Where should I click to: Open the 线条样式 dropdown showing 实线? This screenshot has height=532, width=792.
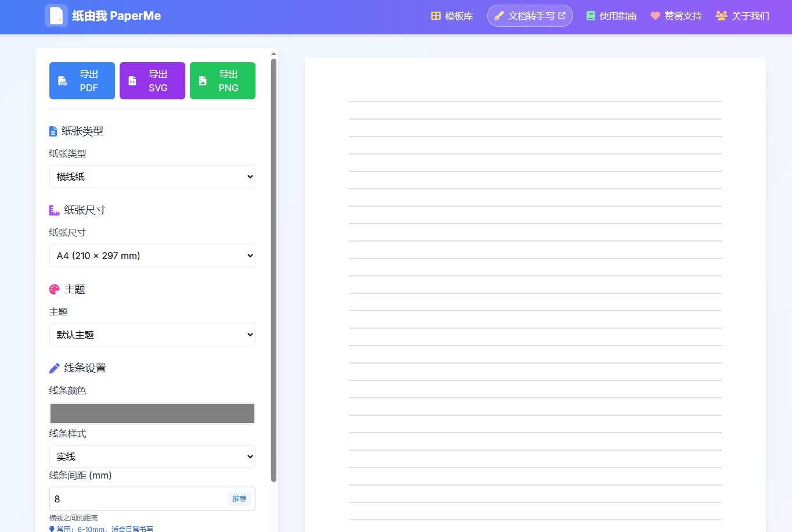click(x=152, y=456)
